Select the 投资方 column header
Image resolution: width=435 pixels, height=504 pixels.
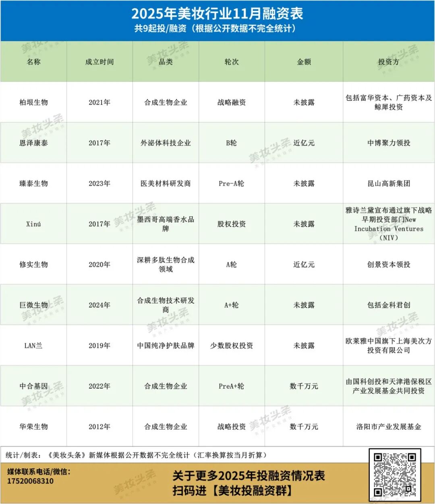(388, 62)
